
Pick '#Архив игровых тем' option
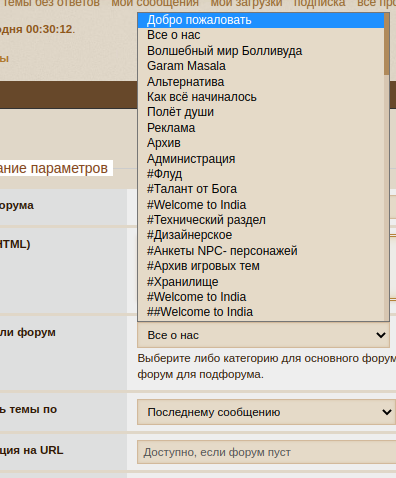(261, 266)
